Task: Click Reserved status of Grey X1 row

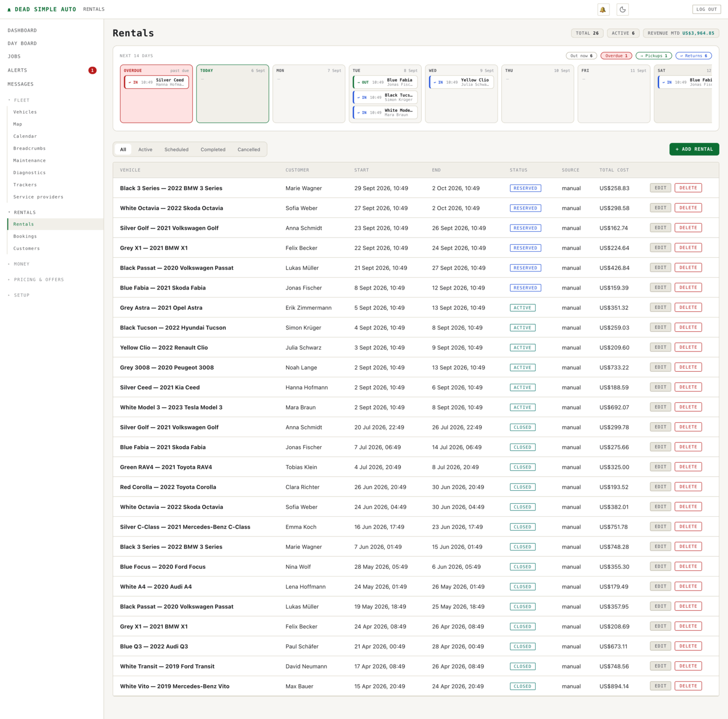Action: 525,248
